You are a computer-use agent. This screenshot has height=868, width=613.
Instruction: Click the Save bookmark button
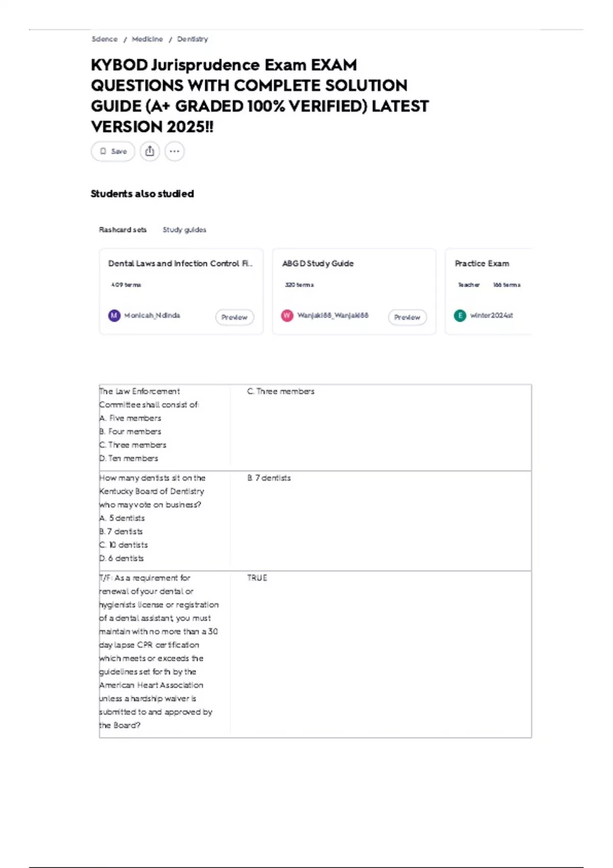[x=113, y=151]
